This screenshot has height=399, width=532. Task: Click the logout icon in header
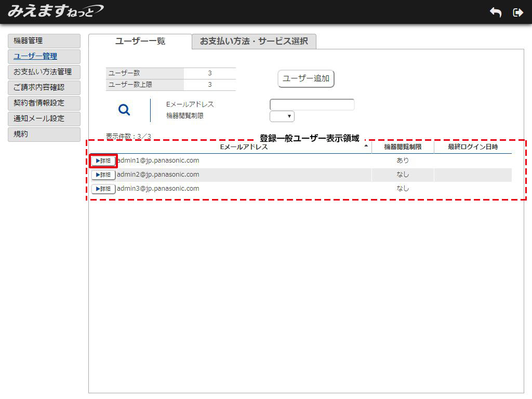pos(517,12)
